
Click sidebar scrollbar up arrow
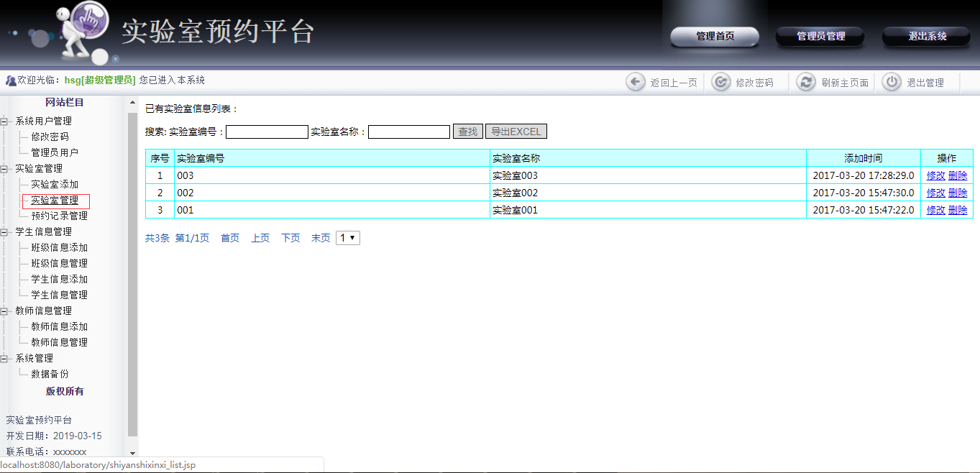pos(132,103)
